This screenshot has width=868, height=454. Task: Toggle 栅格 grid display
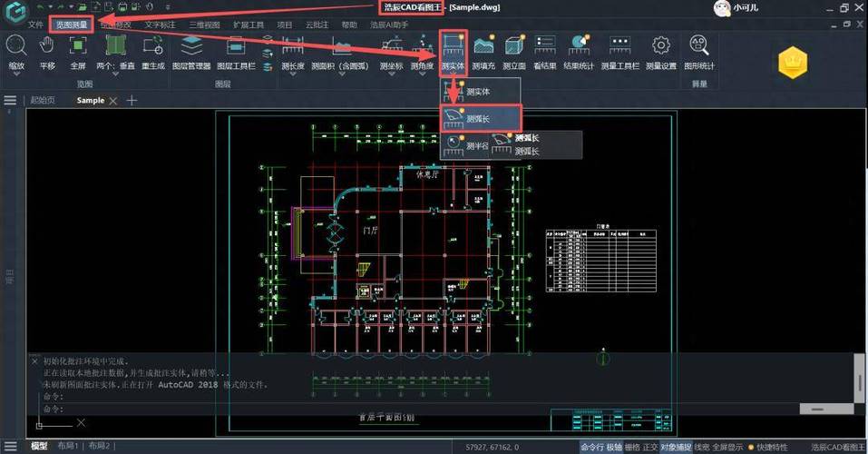click(632, 447)
